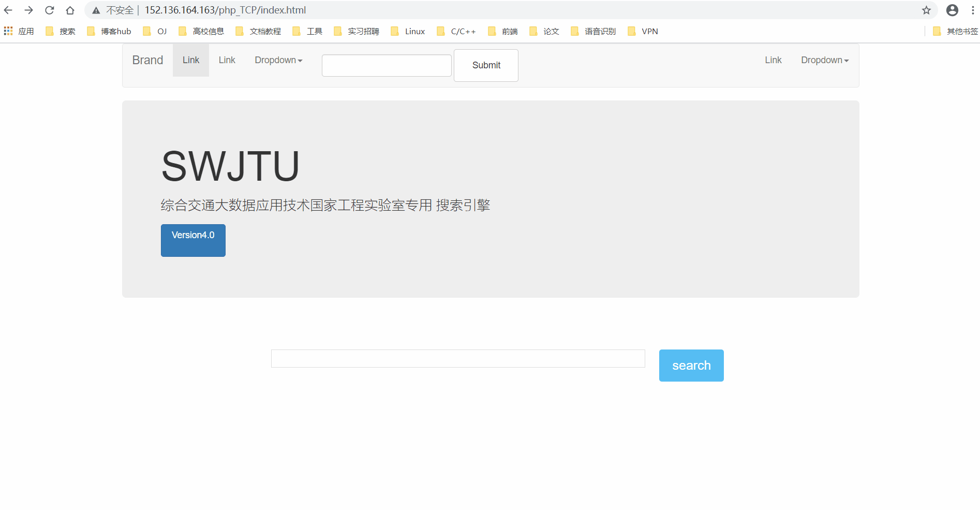View the not-secure site warning icon
980x510 pixels.
(x=96, y=10)
